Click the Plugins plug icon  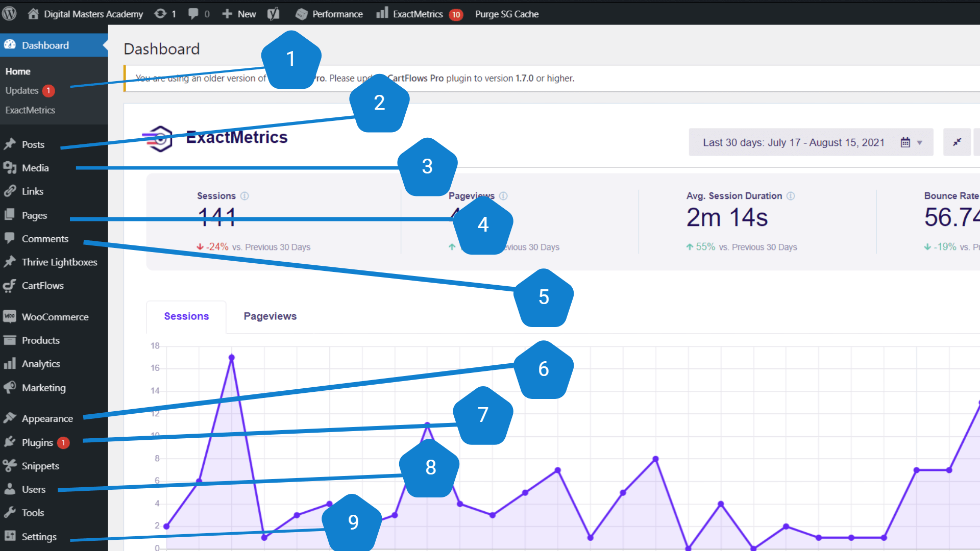point(10,442)
